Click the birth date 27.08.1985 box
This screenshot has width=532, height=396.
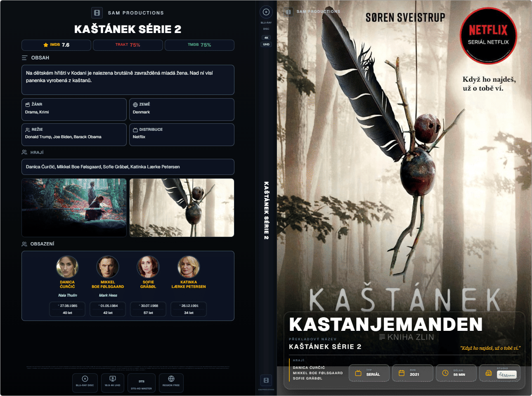click(67, 309)
